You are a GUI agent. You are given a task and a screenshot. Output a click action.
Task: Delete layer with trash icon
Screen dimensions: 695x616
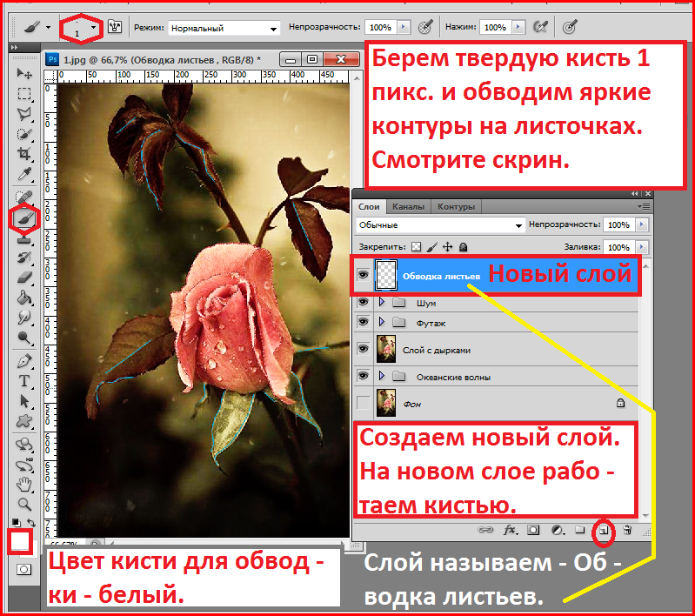[x=627, y=530]
